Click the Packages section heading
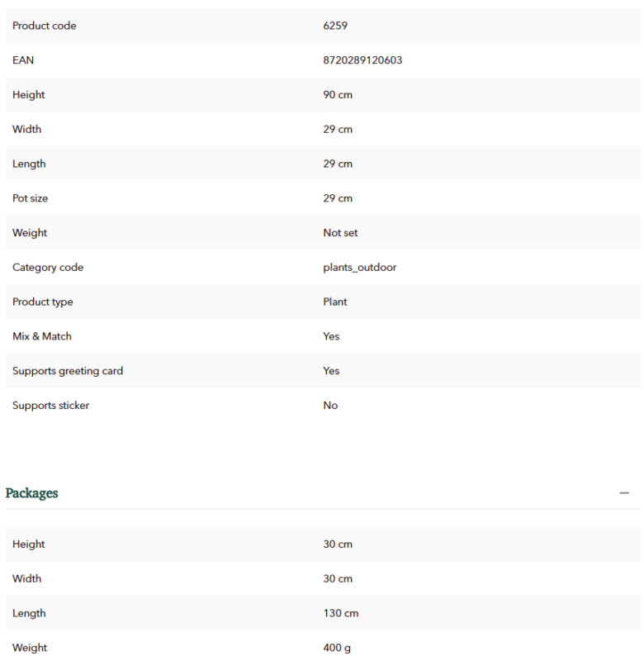 (31, 492)
